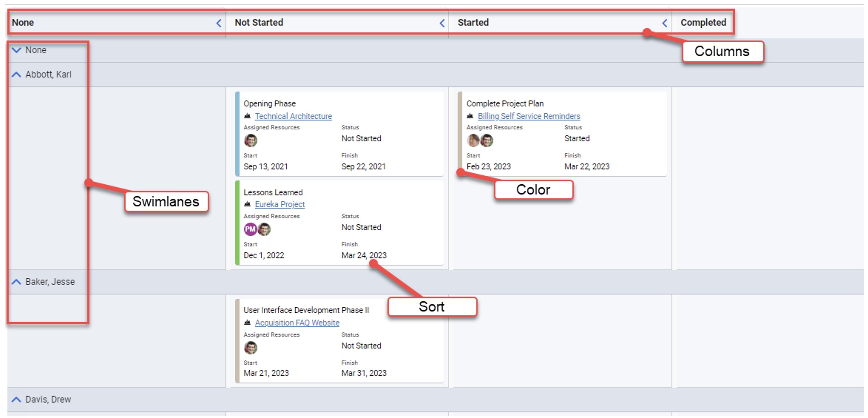
Task: Collapse the None column using its chevron
Action: point(219,23)
